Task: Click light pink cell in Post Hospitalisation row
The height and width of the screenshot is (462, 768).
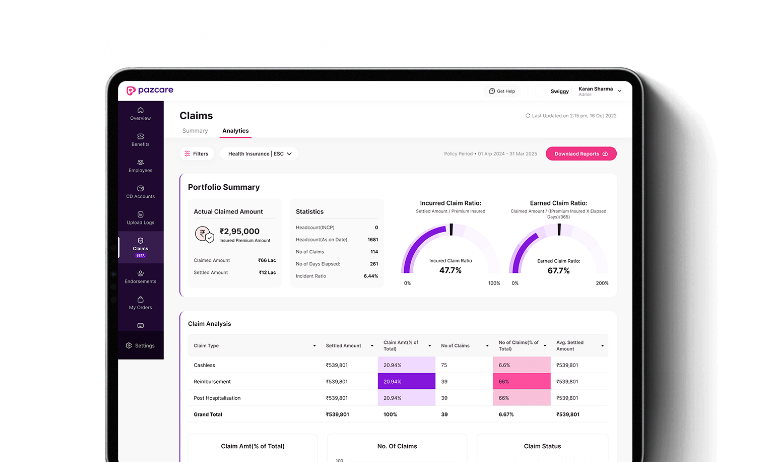Action: (x=522, y=398)
